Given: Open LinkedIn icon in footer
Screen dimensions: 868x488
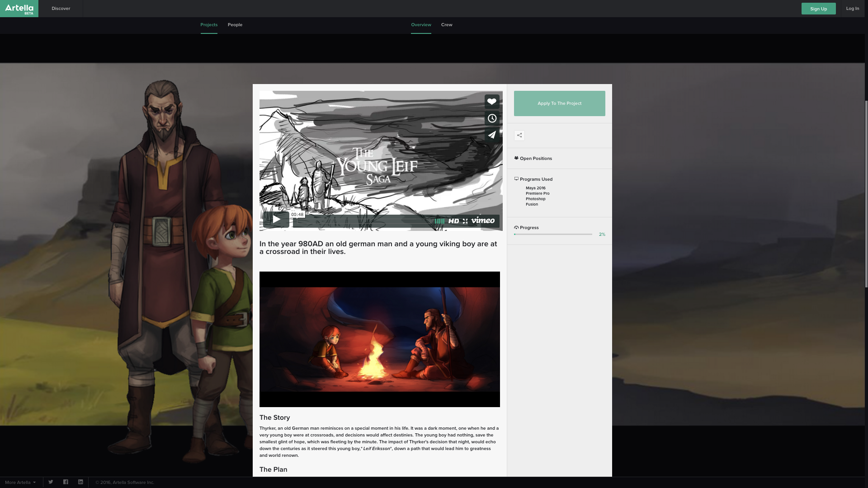Looking at the screenshot, I should pos(80,482).
